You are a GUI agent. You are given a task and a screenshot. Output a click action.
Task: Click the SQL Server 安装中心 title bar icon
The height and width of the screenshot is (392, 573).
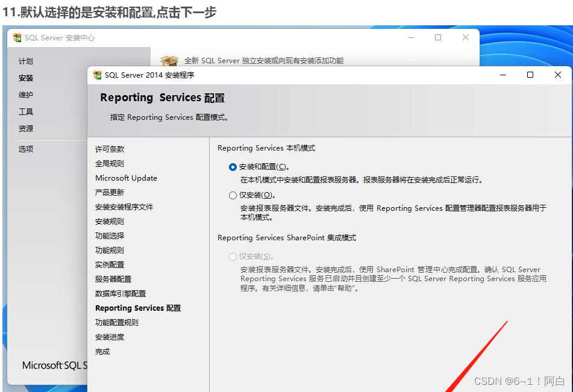[x=17, y=37]
